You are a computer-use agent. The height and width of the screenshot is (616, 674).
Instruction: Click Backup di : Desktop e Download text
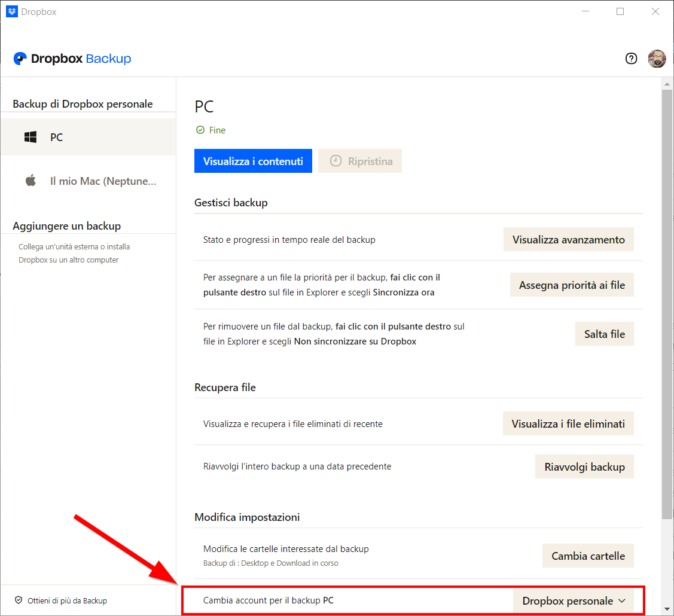pyautogui.click(x=271, y=563)
